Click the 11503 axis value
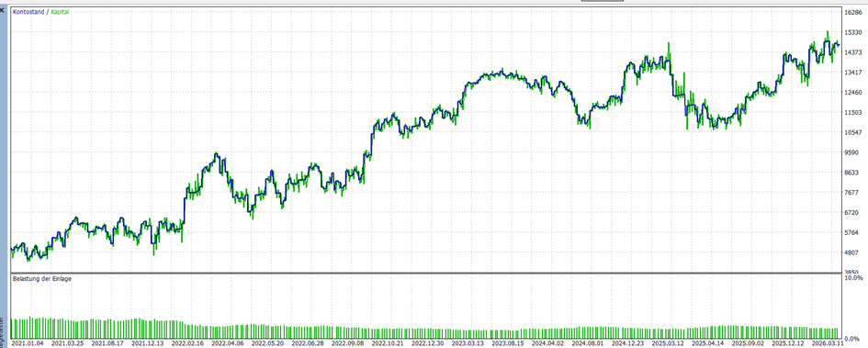This screenshot has height=348, width=868. [853, 112]
